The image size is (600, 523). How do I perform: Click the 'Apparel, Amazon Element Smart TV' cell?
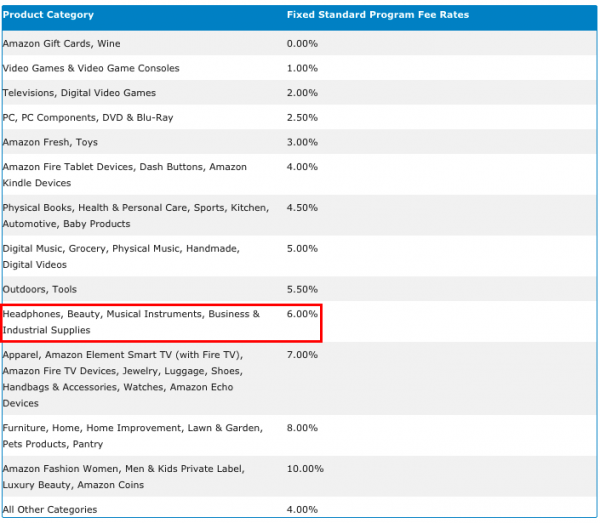(123, 379)
